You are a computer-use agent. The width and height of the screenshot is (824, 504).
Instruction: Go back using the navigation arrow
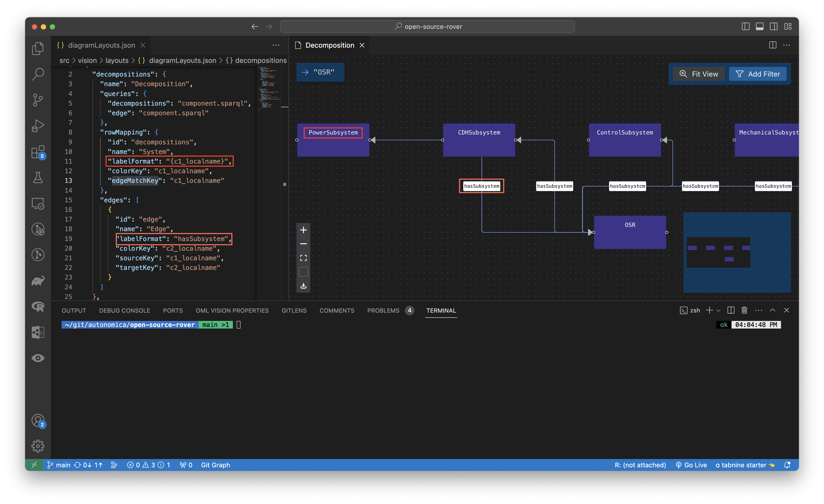point(255,26)
